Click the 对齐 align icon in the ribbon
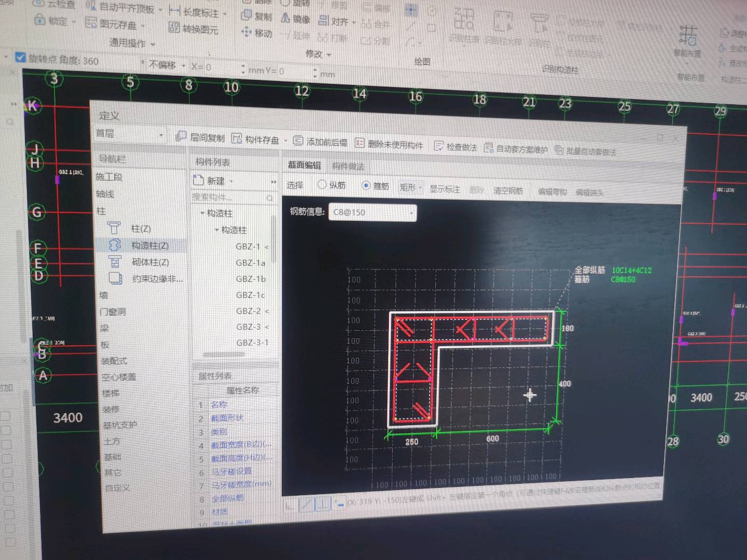 tap(324, 20)
